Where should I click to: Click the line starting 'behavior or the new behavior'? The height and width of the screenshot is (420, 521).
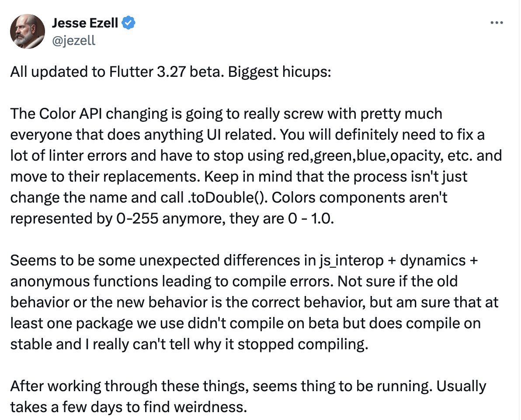[x=254, y=303]
